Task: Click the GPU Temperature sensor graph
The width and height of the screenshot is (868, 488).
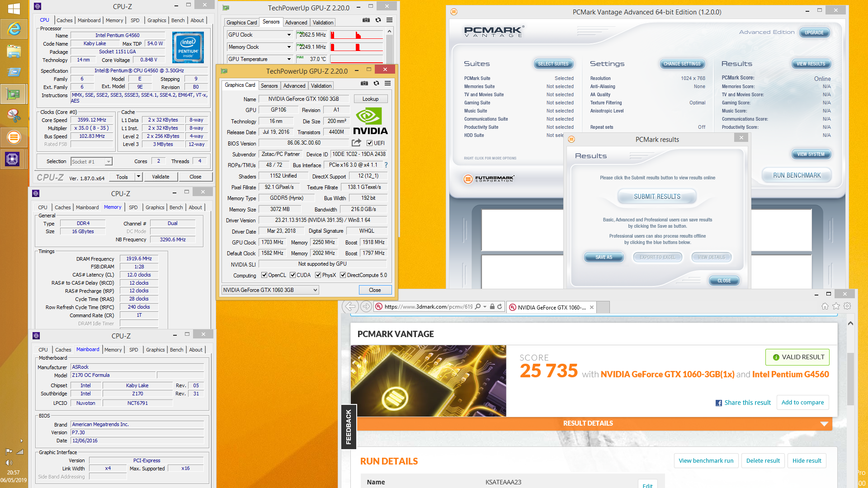Action: coord(357,59)
